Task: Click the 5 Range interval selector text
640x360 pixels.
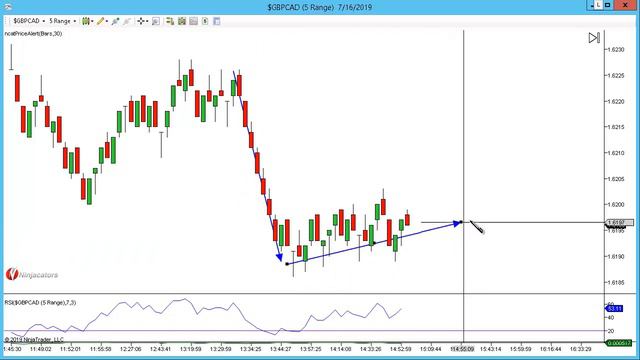Action: 60,21
